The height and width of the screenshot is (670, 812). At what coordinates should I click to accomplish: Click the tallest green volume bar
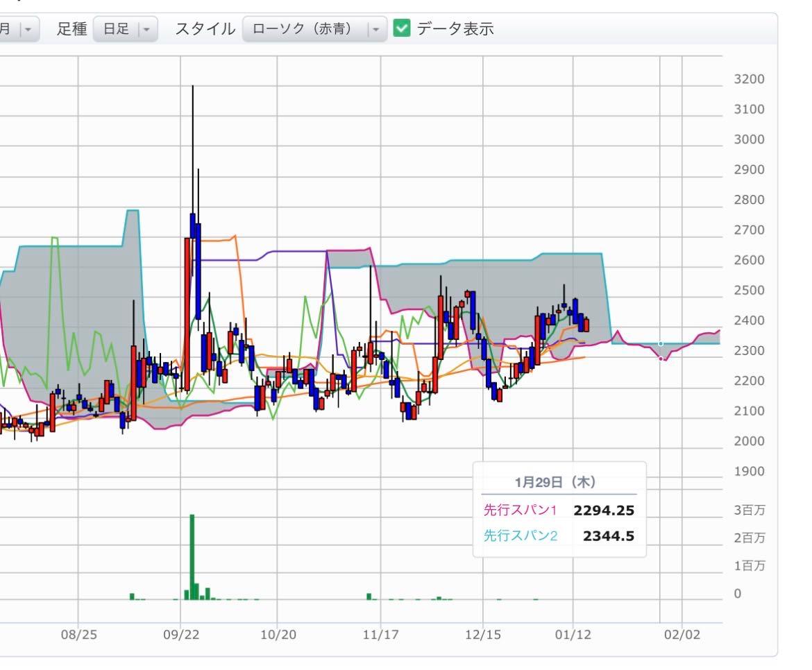click(x=192, y=556)
